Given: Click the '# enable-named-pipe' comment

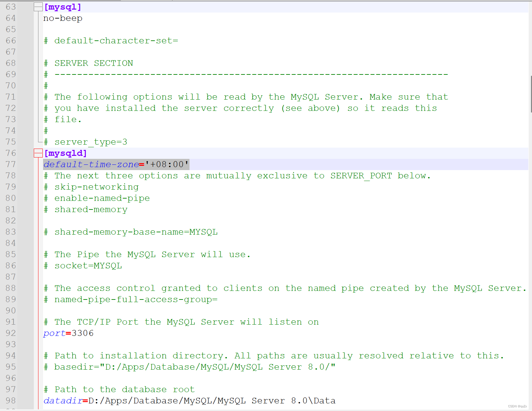Looking at the screenshot, I should tap(97, 198).
